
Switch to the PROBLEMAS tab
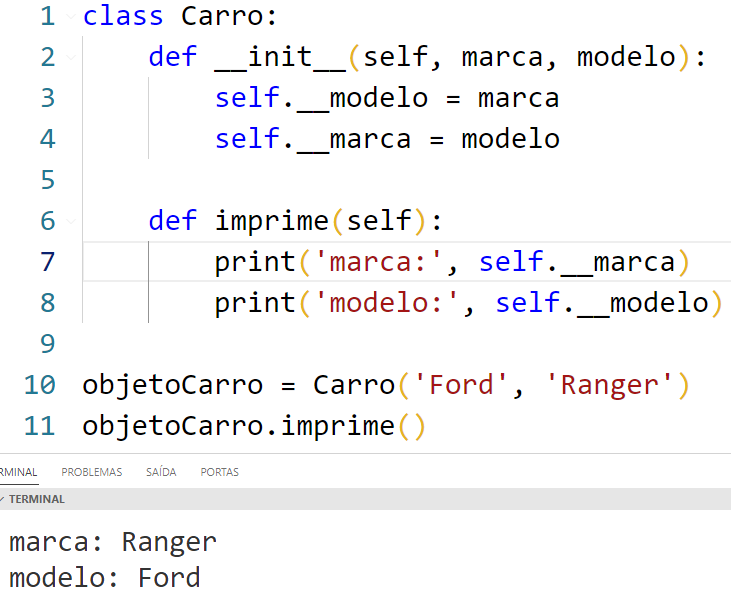click(x=91, y=472)
